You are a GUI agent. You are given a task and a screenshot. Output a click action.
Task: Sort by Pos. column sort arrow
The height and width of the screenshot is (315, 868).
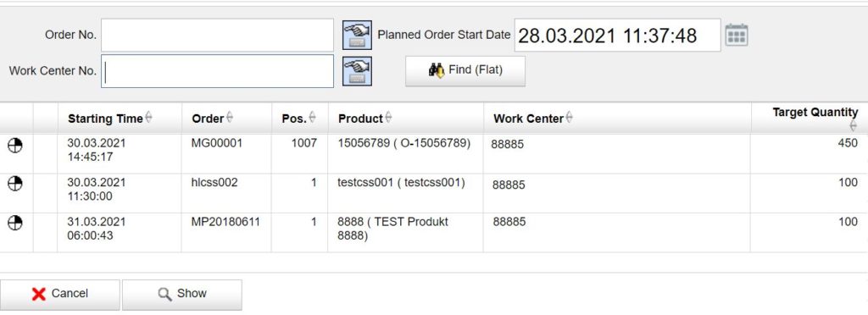point(312,118)
